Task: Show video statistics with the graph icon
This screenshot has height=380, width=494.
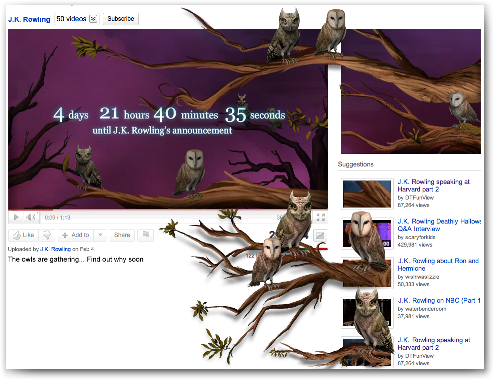Action: click(320, 235)
